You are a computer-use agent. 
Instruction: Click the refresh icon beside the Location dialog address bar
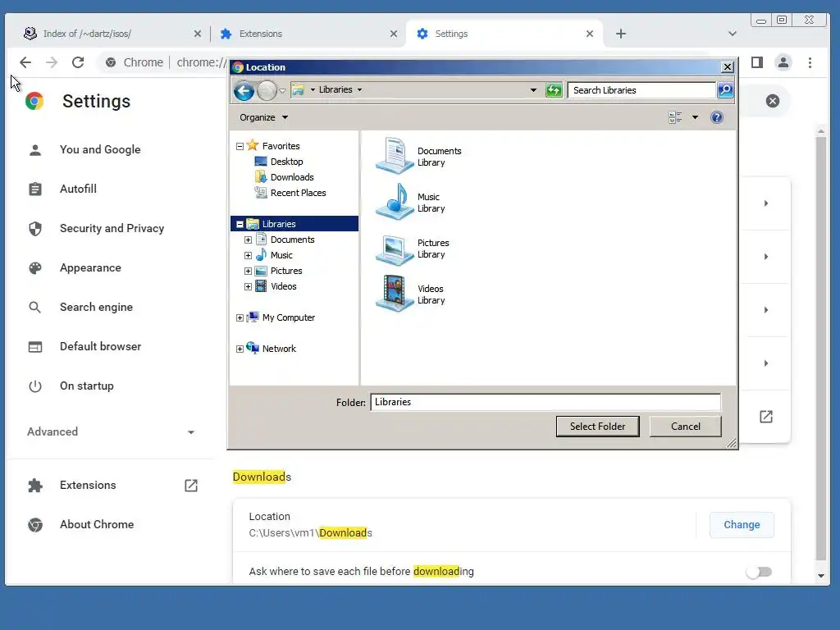pyautogui.click(x=554, y=90)
